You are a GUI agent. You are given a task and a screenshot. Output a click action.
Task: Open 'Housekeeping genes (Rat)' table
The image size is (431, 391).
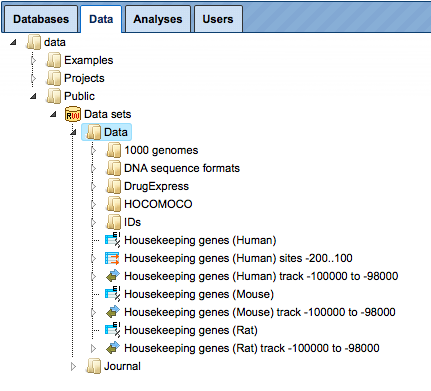pos(191,330)
